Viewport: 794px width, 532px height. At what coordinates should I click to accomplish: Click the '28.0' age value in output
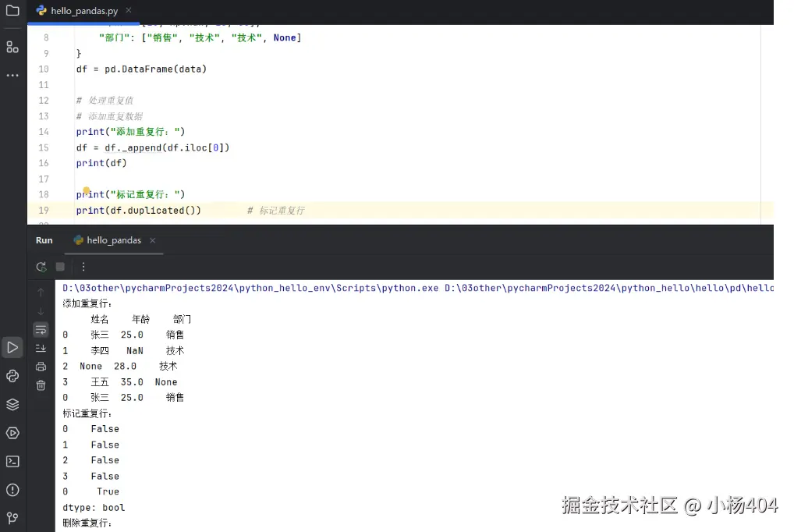coord(125,366)
